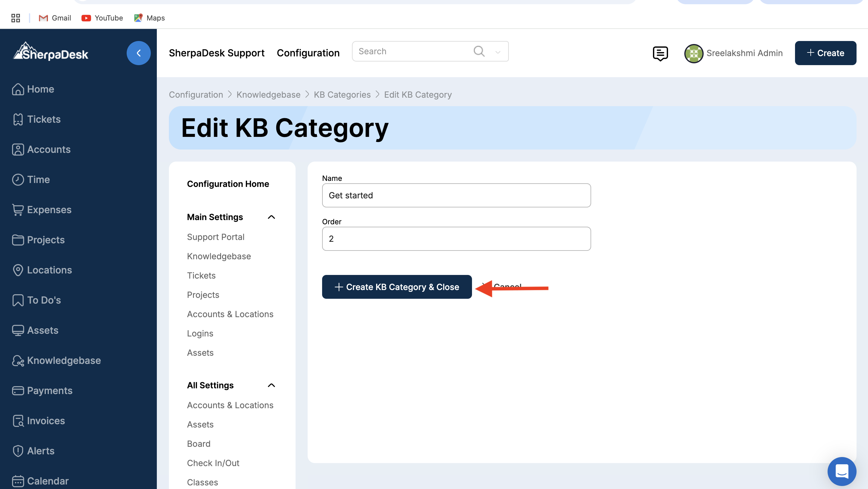
Task: Select Support Portal under Main Settings
Action: click(x=216, y=237)
